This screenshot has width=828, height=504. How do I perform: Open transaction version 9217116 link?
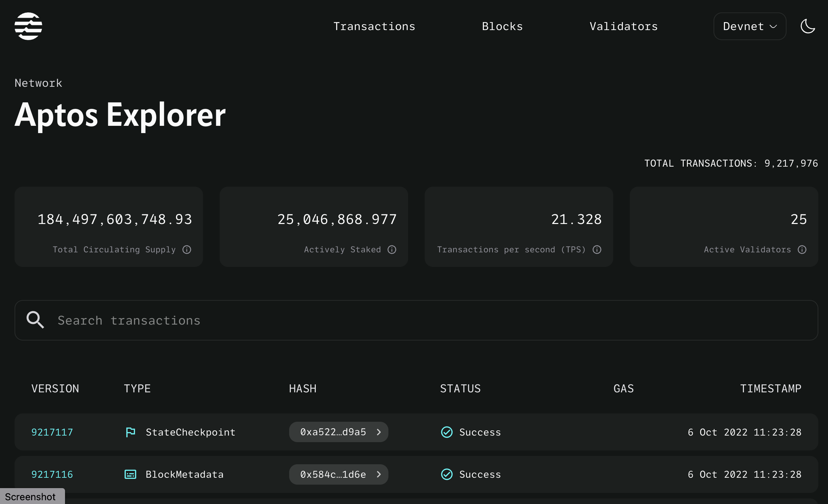click(x=52, y=475)
